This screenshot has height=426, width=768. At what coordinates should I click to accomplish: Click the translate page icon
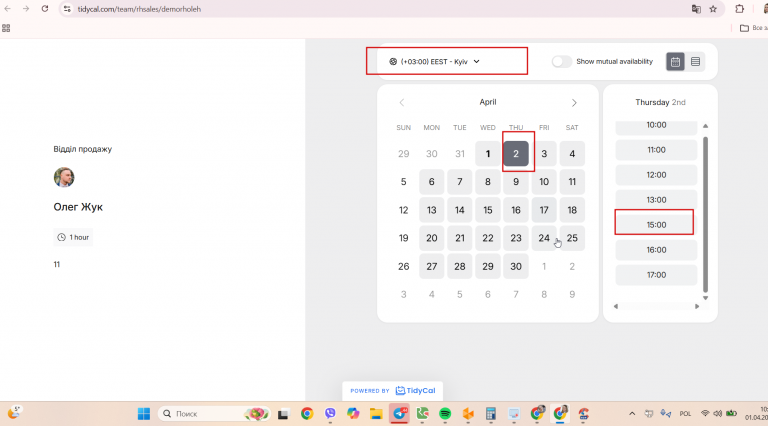click(696, 9)
